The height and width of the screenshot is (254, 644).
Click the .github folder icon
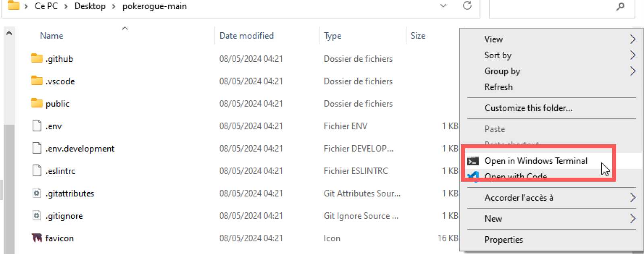37,58
